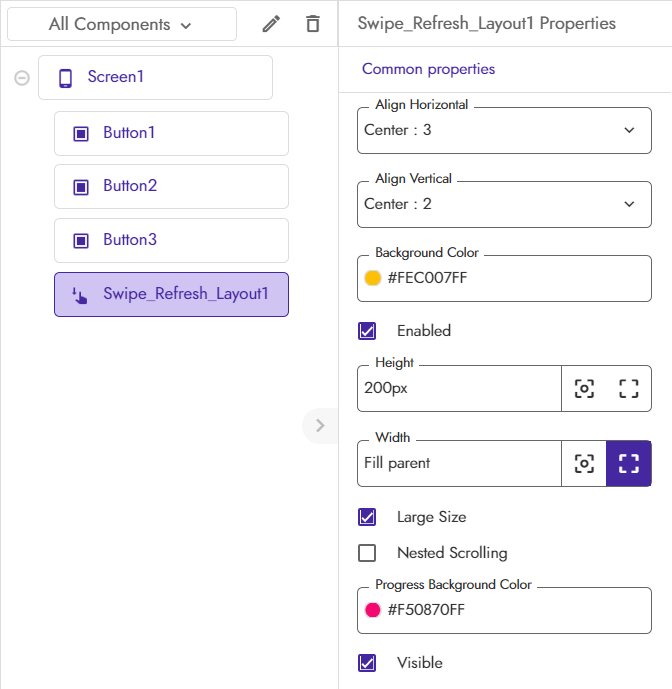
Task: Click the Height automatic size icon
Action: click(x=584, y=389)
